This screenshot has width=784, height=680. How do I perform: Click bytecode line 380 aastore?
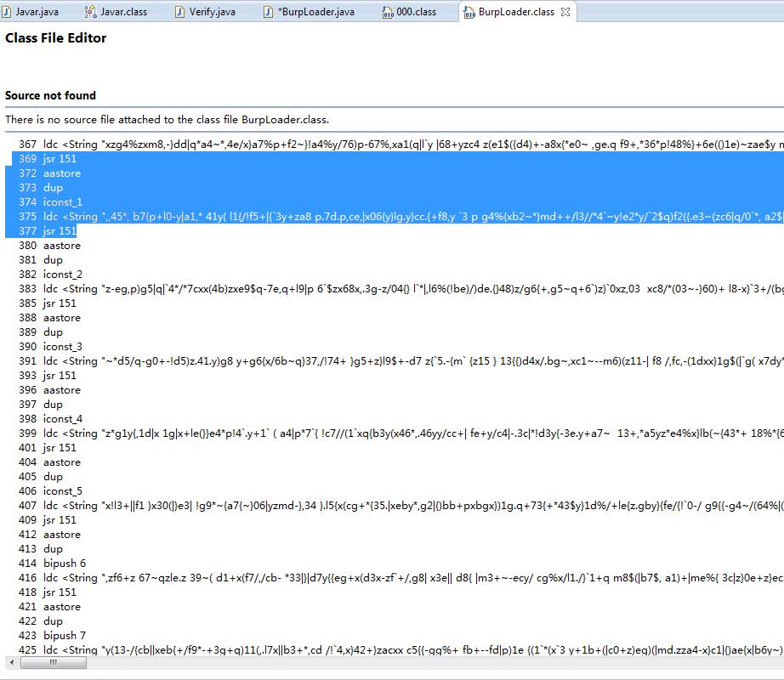(x=49, y=246)
